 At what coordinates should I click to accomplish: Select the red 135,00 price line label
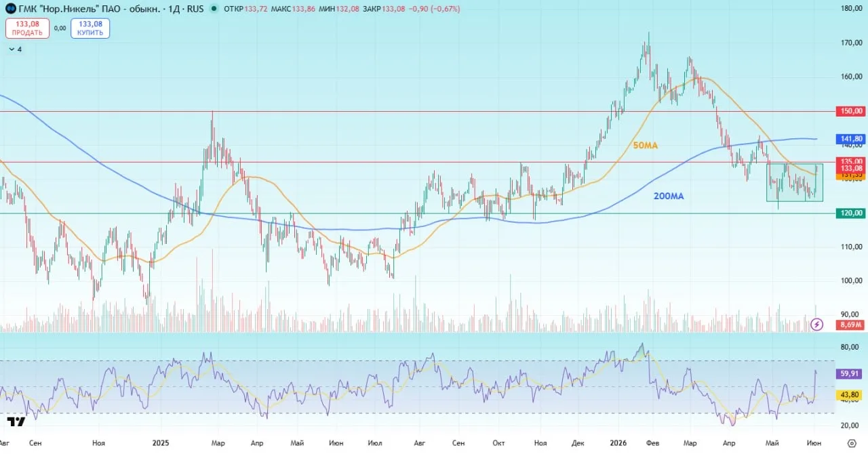pos(852,161)
